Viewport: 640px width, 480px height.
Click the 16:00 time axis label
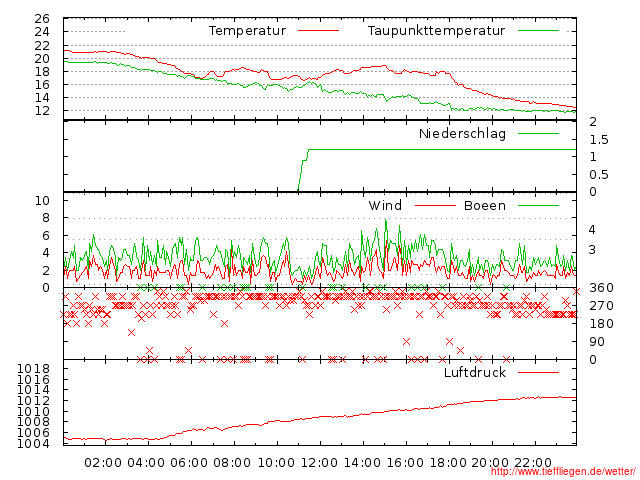pos(405,463)
